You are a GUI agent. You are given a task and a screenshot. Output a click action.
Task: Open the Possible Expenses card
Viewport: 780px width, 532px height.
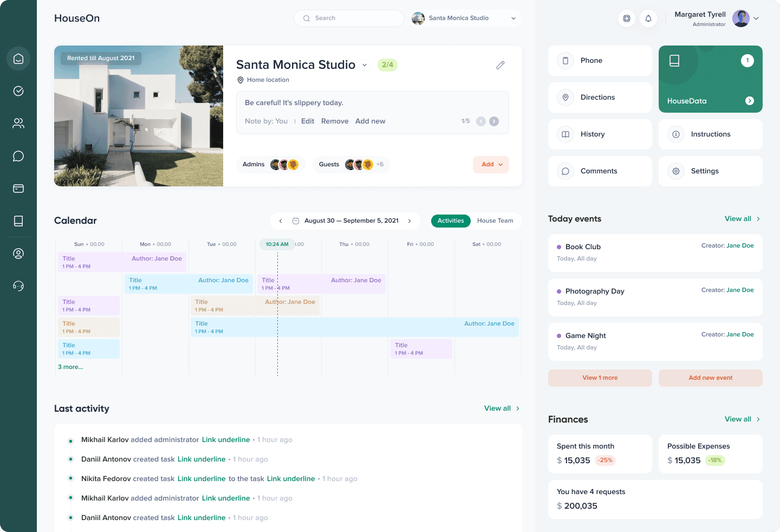coord(711,454)
